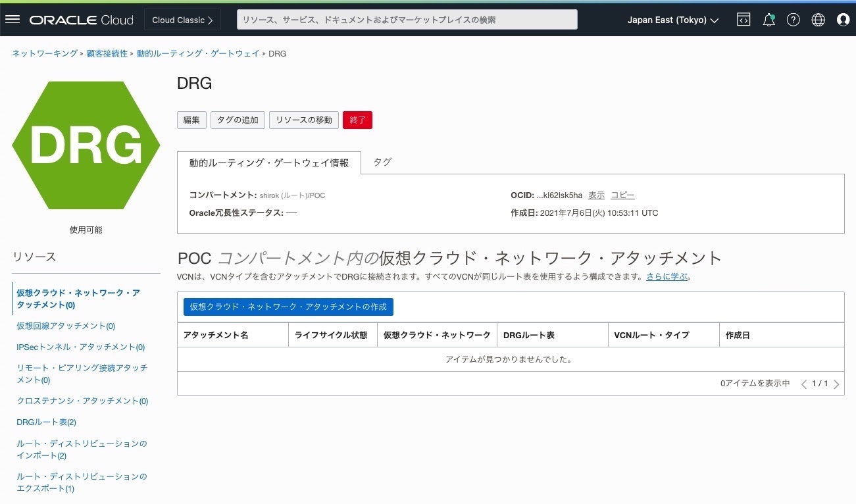
Task: Click the Cloud Classic button
Action: click(x=182, y=20)
